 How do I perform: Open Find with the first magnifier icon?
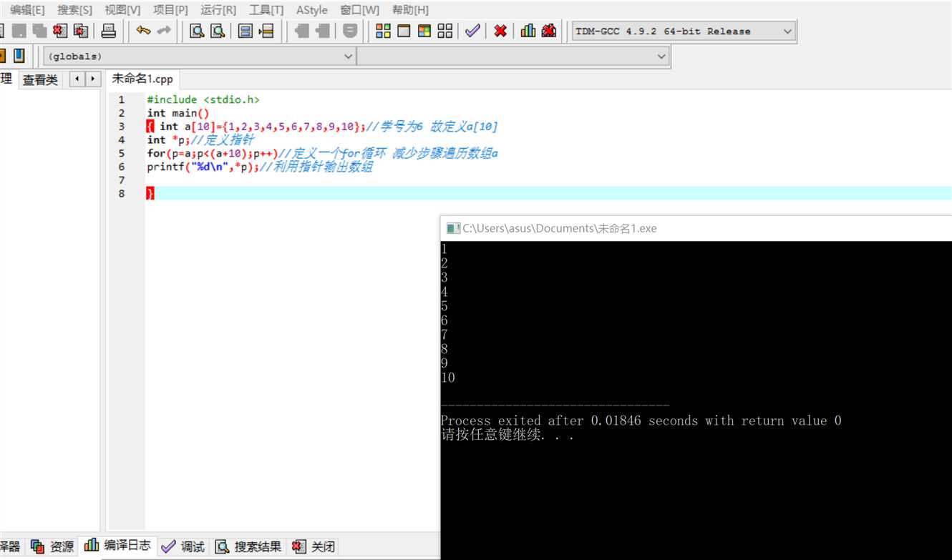point(197,31)
